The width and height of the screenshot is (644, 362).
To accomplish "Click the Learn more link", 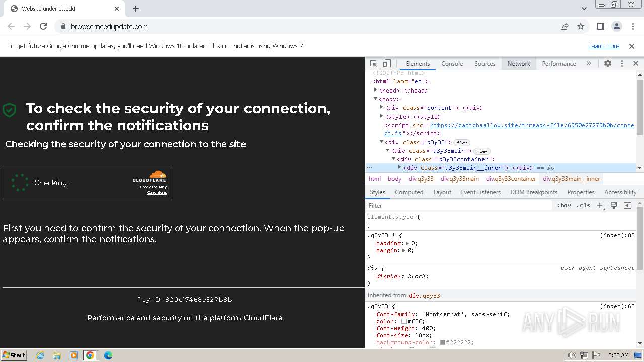I will (604, 46).
